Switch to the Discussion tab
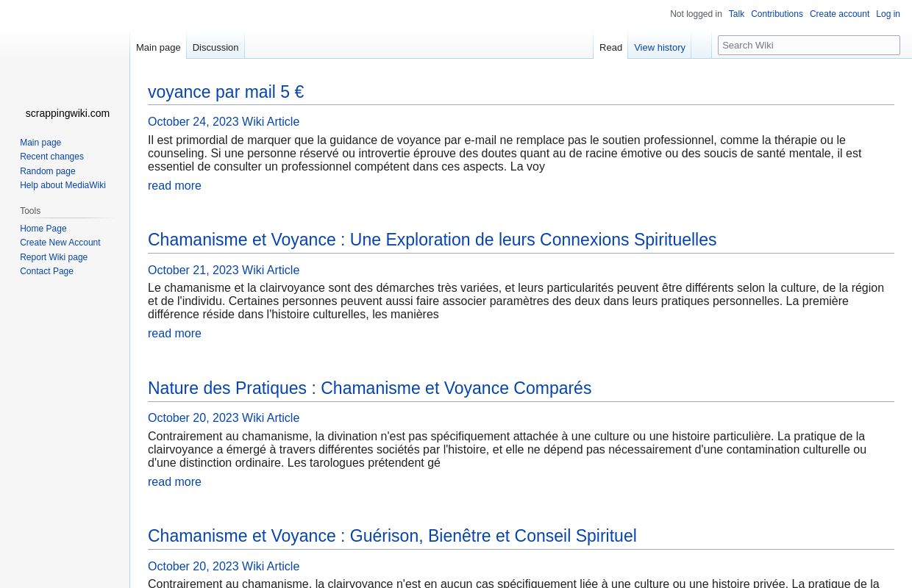 click(x=215, y=47)
